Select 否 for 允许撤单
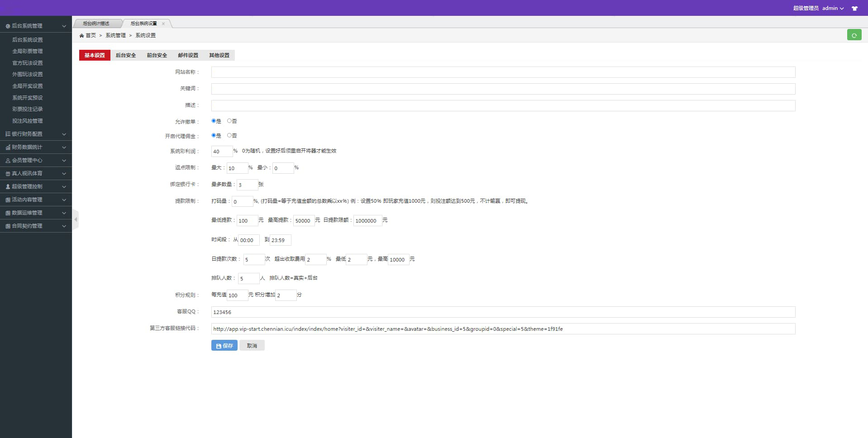The width and height of the screenshot is (868, 438). click(229, 121)
